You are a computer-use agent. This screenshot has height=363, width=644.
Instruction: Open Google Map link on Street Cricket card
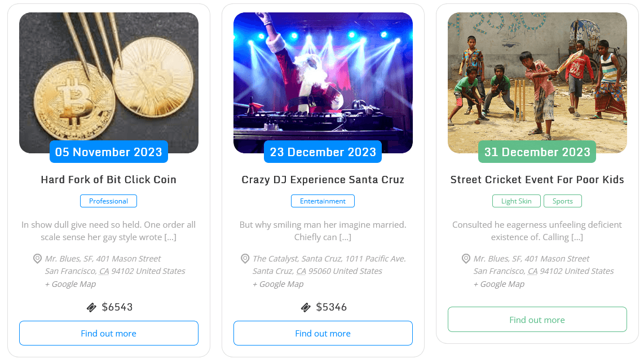[x=499, y=284]
